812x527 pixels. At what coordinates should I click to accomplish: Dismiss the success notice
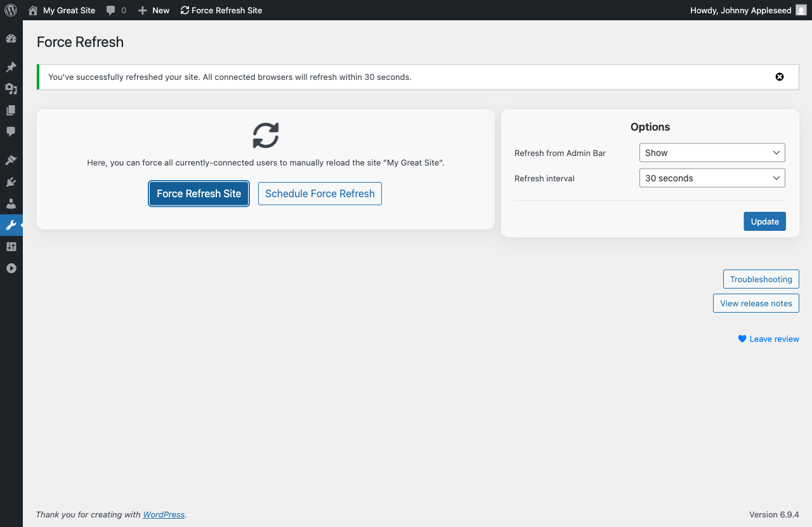(x=780, y=77)
